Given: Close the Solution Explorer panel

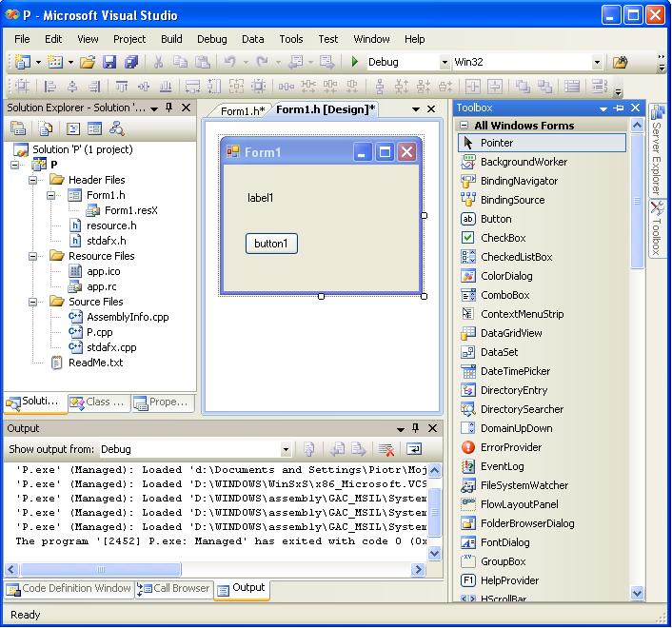Looking at the screenshot, I should (x=186, y=108).
